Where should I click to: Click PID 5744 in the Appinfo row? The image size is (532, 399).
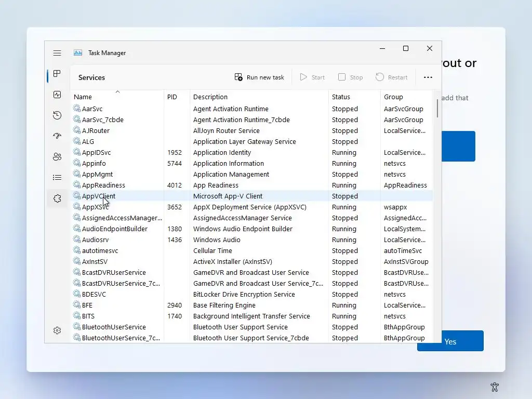tap(175, 164)
